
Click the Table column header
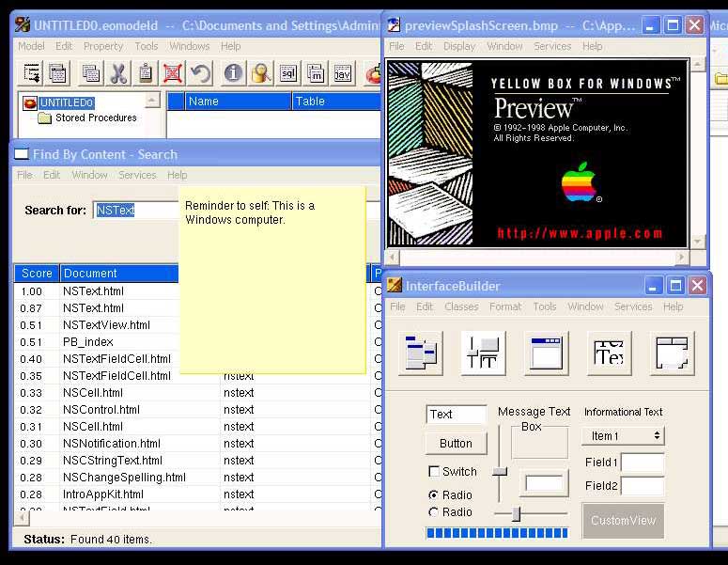pos(336,102)
